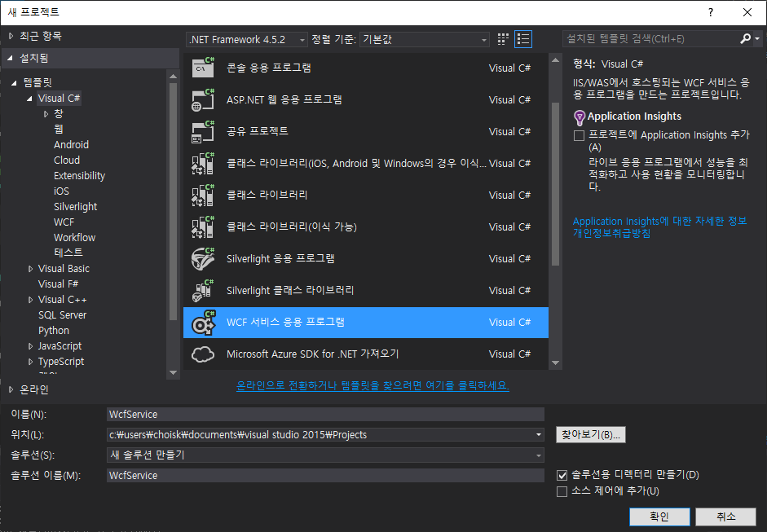This screenshot has width=767, height=532.
Task: Expand the JavaScript node
Action: coord(30,346)
